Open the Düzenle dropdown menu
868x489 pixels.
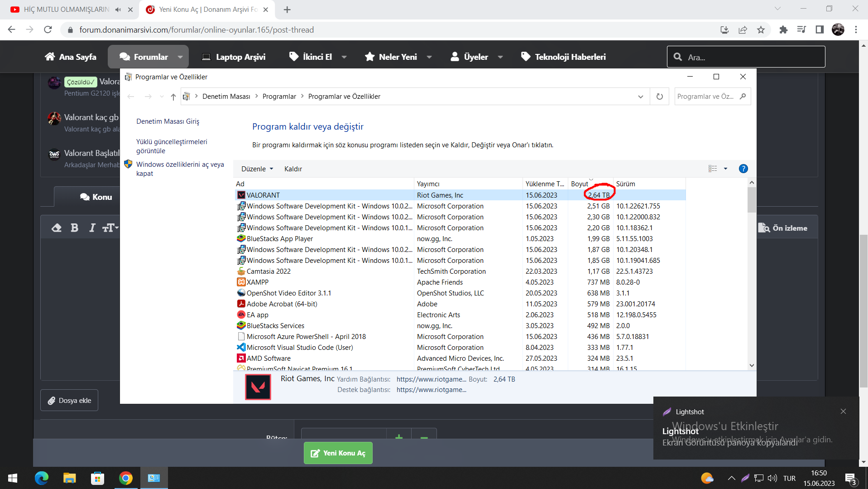[257, 169]
